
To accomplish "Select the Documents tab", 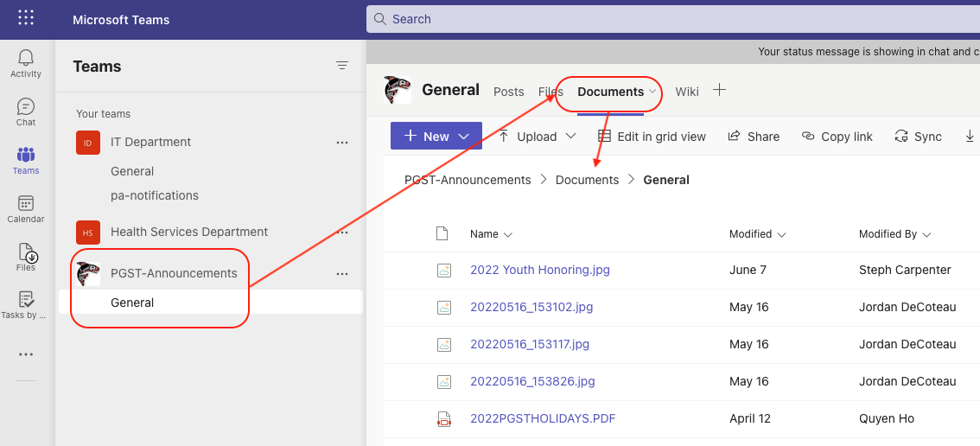I will 611,92.
